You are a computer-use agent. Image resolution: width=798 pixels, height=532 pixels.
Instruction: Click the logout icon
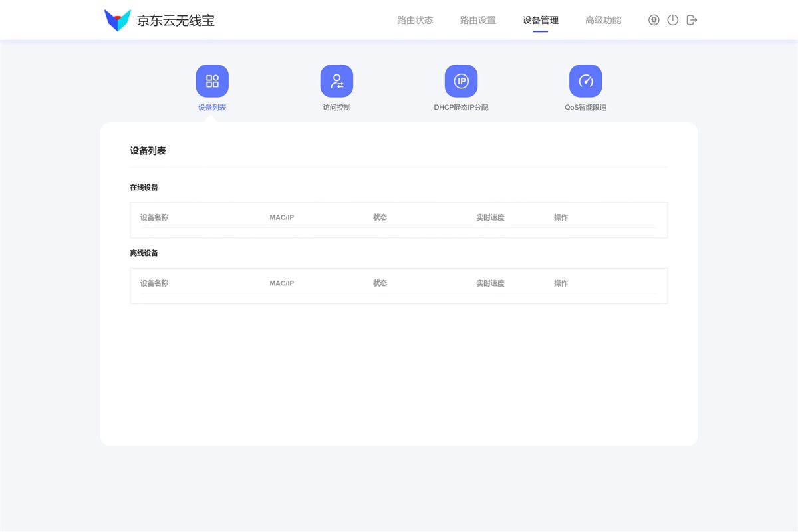click(x=692, y=20)
